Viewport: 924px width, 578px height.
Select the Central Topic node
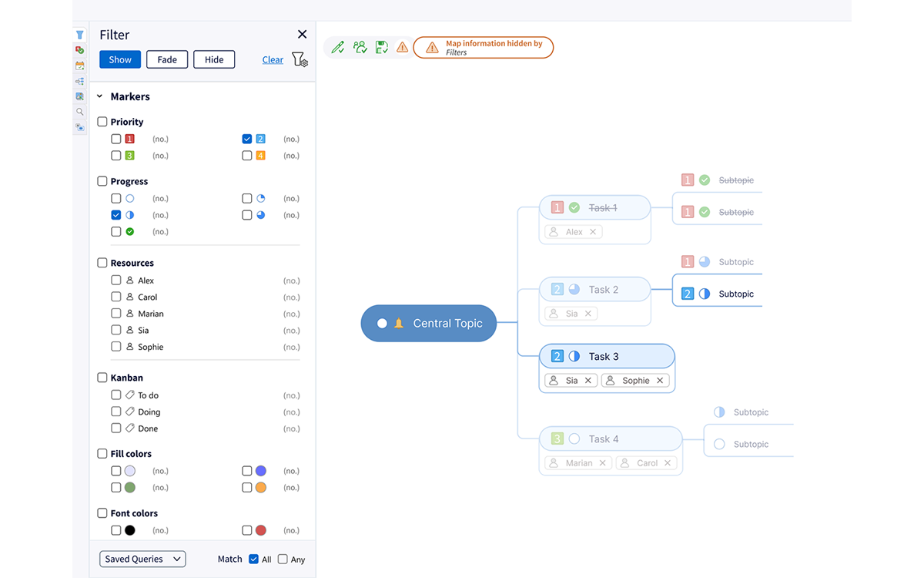click(x=429, y=324)
